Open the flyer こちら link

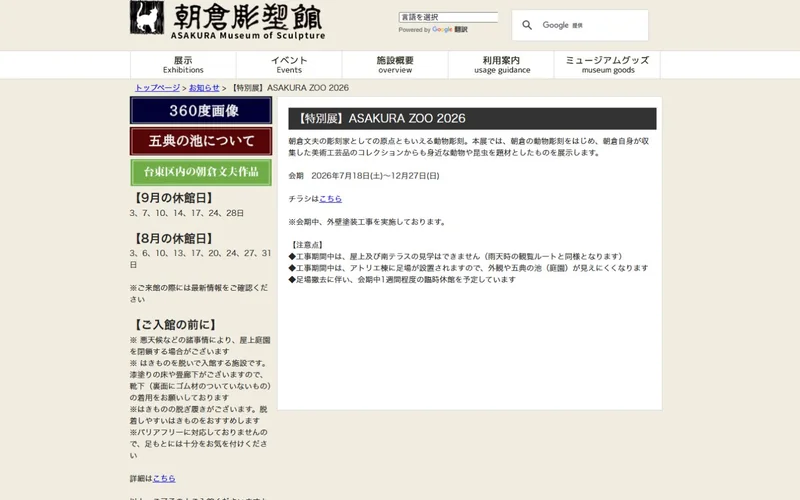331,199
